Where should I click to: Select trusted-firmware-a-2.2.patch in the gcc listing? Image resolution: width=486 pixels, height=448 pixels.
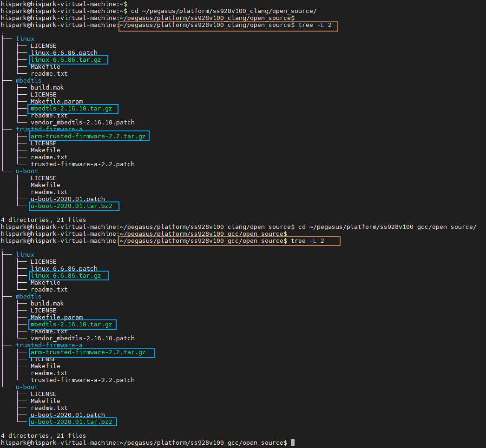pos(82,380)
